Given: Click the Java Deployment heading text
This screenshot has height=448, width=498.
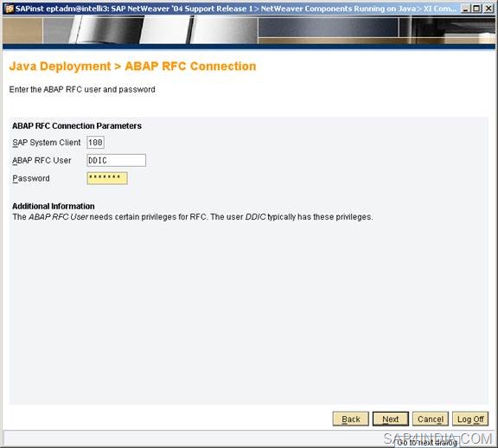Looking at the screenshot, I should pos(60,66).
